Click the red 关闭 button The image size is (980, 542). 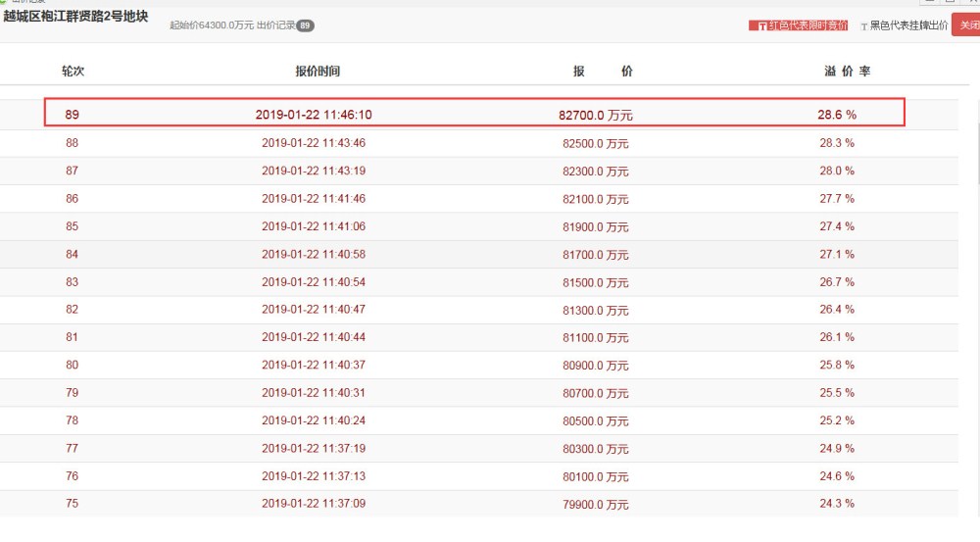(966, 25)
